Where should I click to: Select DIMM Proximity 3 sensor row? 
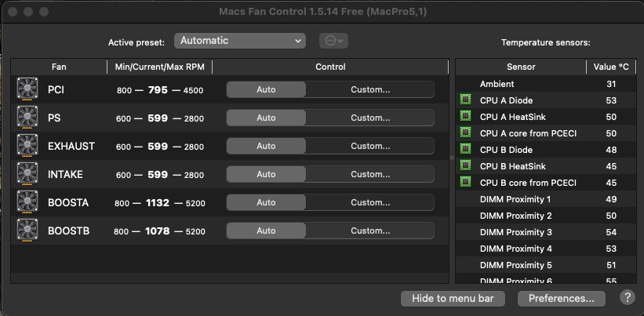tap(546, 232)
